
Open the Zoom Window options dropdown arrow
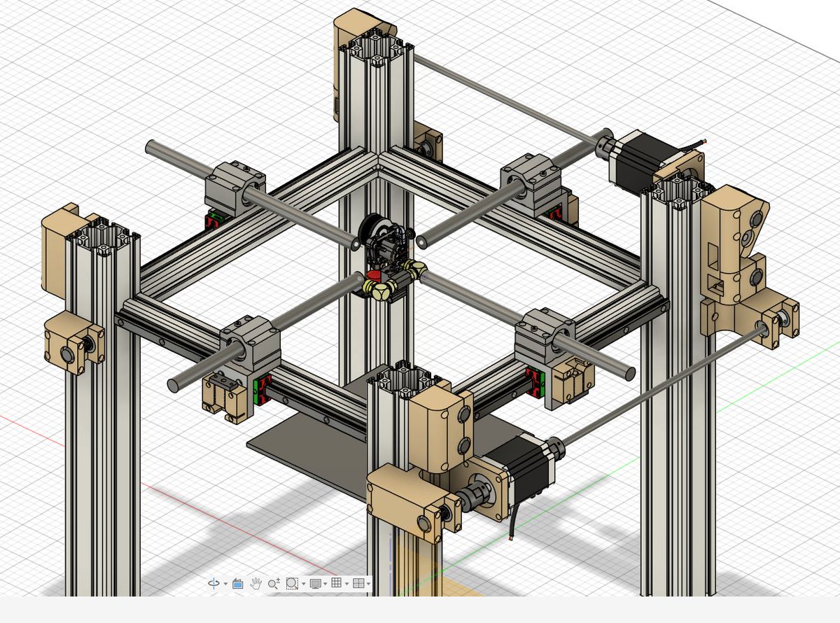(304, 583)
